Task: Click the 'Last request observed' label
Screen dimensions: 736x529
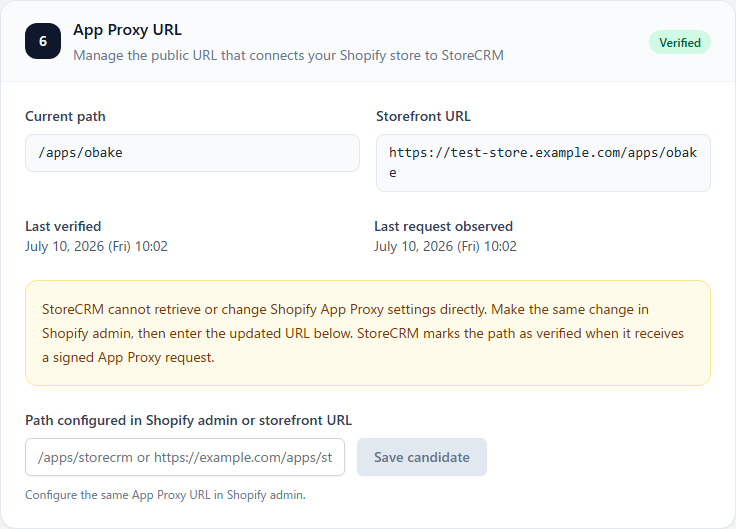Action: click(x=443, y=226)
